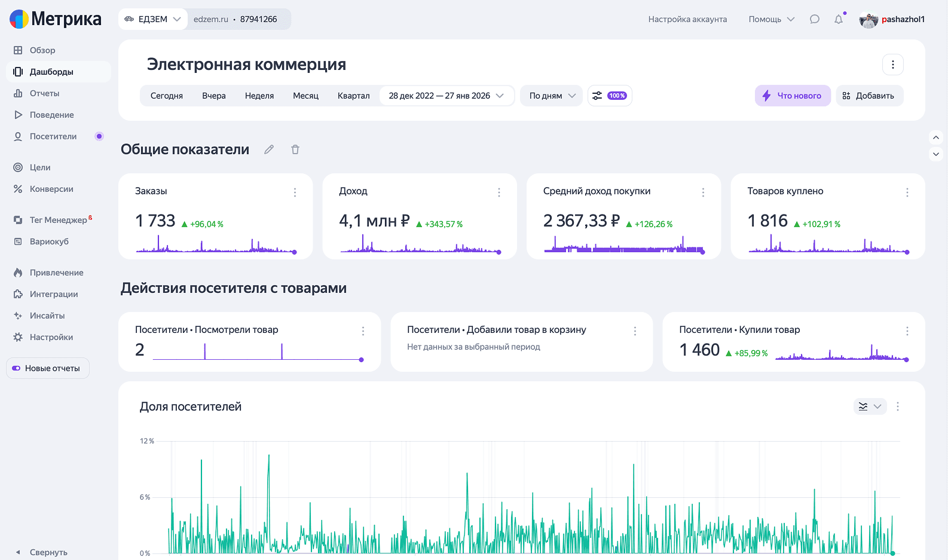The image size is (948, 560).
Task: Click the Интеграции puzzle icon
Action: (18, 294)
